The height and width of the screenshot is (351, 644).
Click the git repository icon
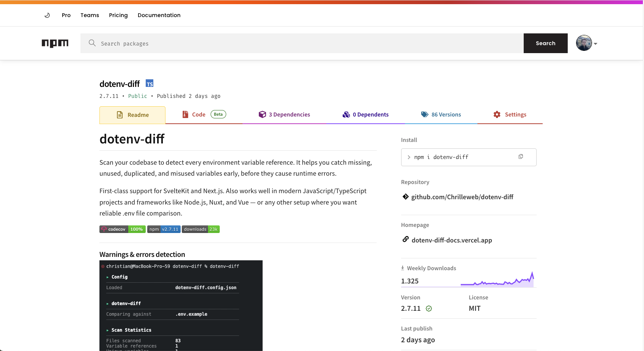(406, 197)
